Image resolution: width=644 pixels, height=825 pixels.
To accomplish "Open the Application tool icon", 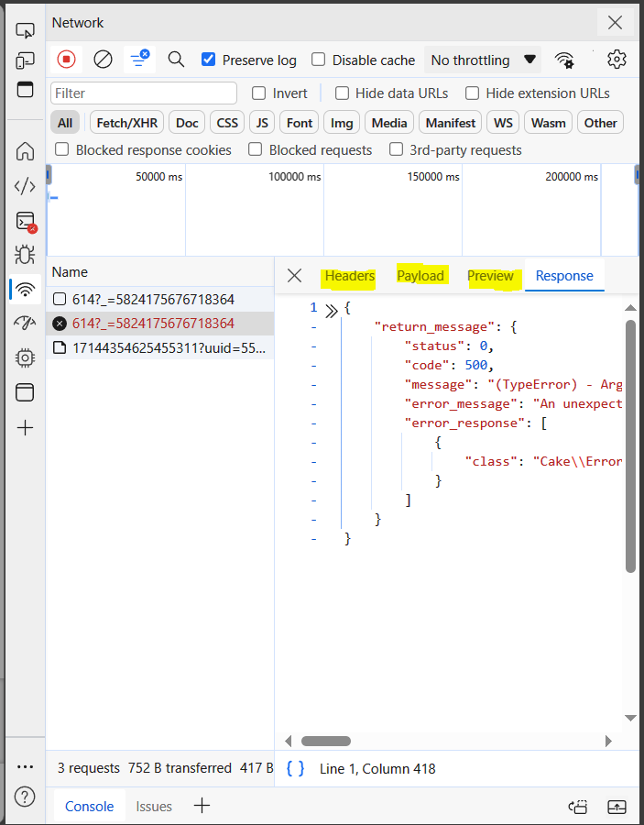I will pyautogui.click(x=25, y=392).
